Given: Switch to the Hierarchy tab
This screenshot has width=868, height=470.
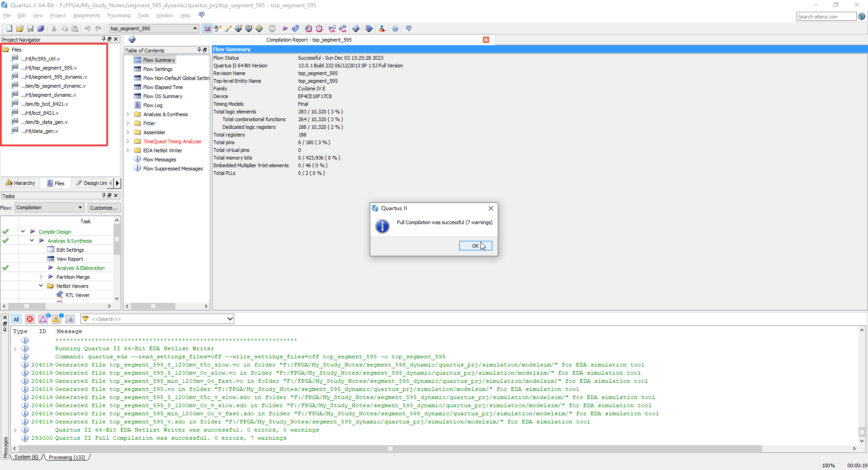Looking at the screenshot, I should (x=20, y=183).
